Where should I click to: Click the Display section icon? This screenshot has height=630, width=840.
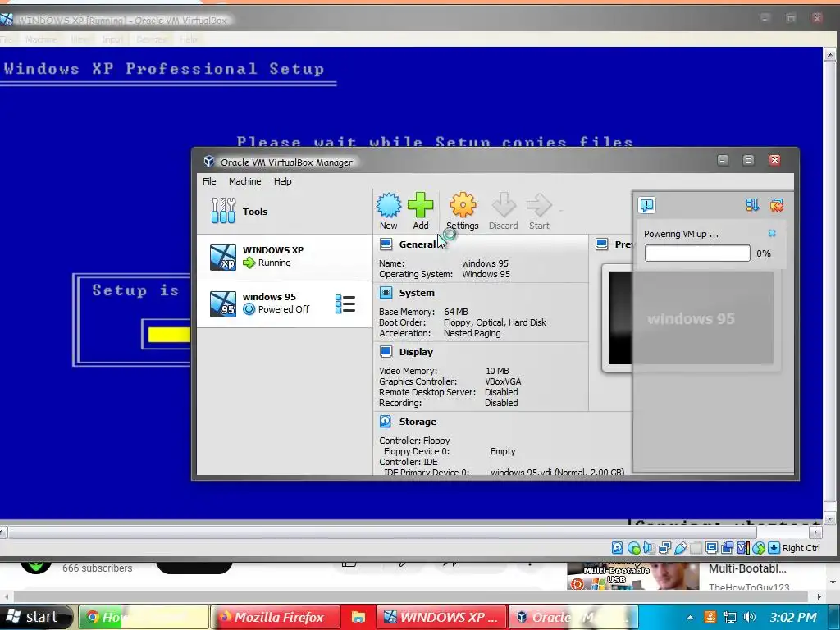(386, 351)
